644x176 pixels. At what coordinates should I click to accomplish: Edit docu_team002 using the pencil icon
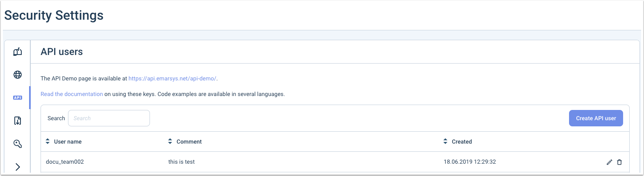(609, 162)
